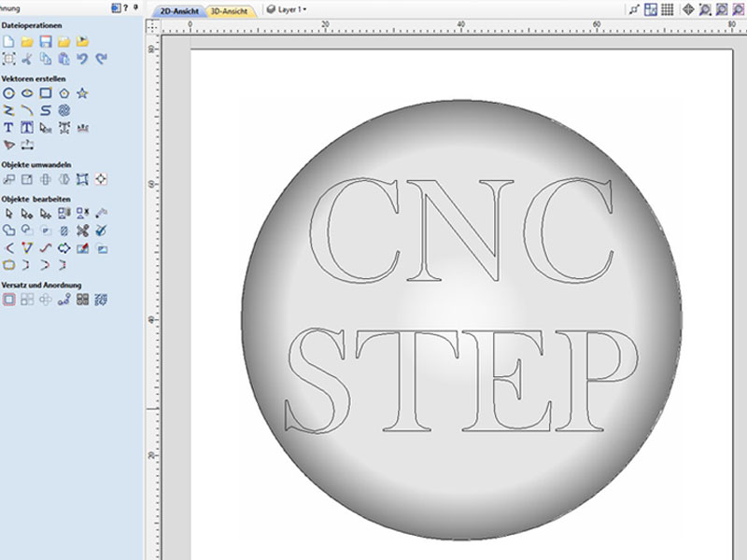The image size is (747, 560).
Task: Open the Measure tool
Action: [101, 214]
